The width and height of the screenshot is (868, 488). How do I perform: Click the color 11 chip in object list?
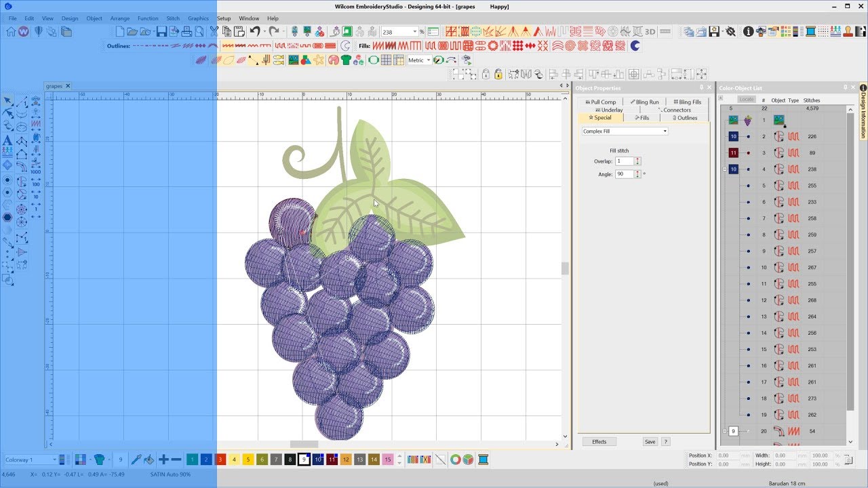pyautogui.click(x=733, y=152)
